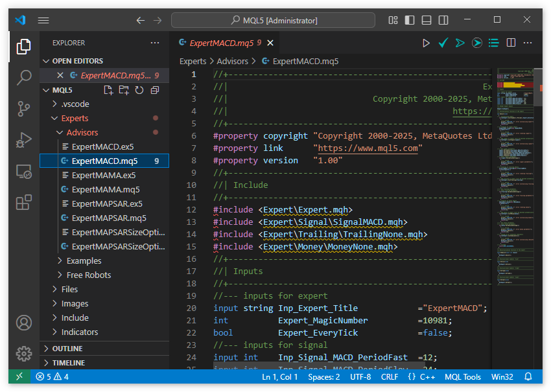The image size is (551, 392).
Task: Close the ExpertMACD.mq5 editor tab
Action: click(x=270, y=43)
